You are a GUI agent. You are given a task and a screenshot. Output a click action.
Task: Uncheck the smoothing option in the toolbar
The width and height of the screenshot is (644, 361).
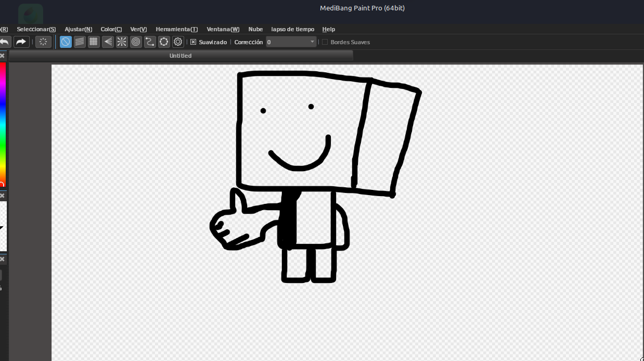point(193,42)
